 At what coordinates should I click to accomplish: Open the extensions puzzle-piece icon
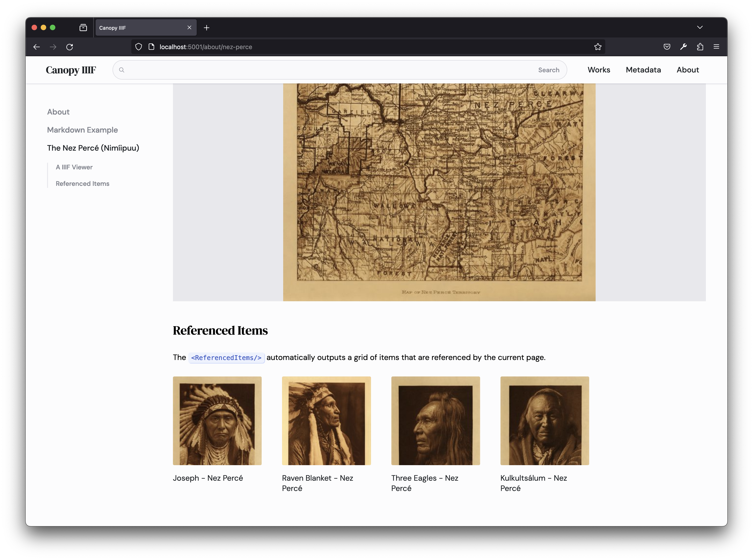[x=700, y=47]
